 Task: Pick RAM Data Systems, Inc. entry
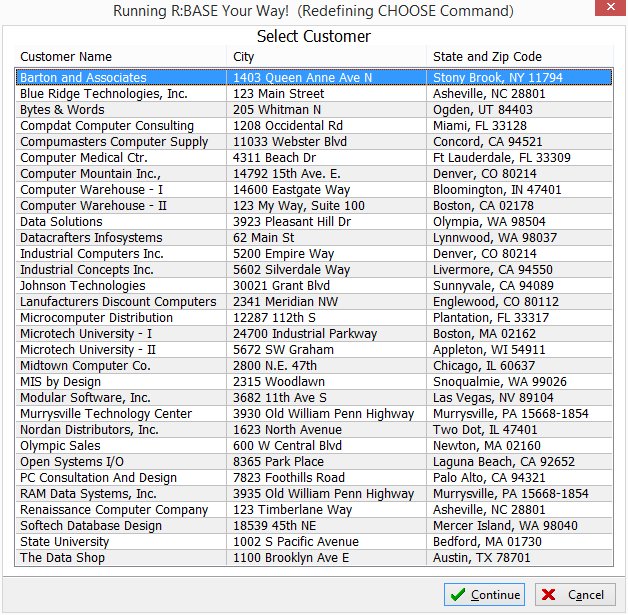point(88,494)
